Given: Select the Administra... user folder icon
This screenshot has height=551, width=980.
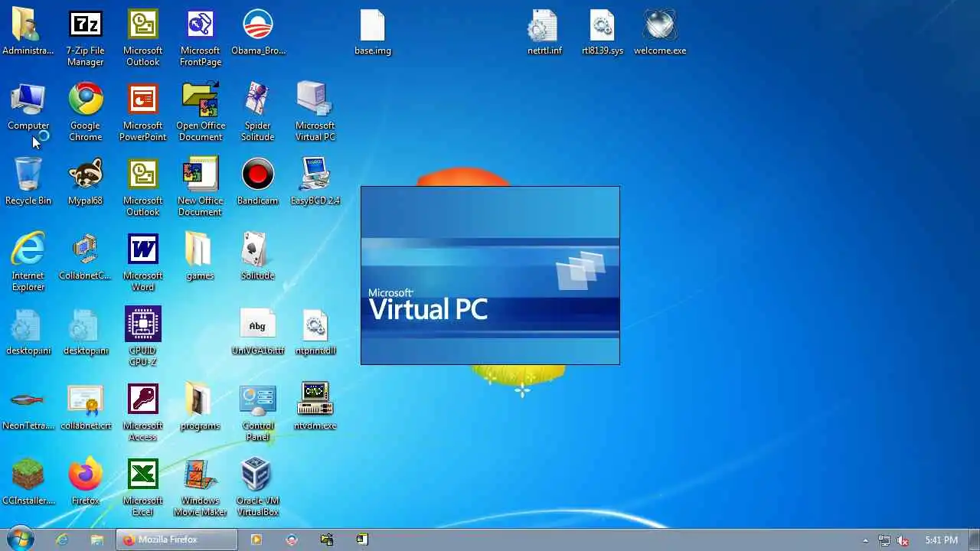Looking at the screenshot, I should tap(28, 33).
